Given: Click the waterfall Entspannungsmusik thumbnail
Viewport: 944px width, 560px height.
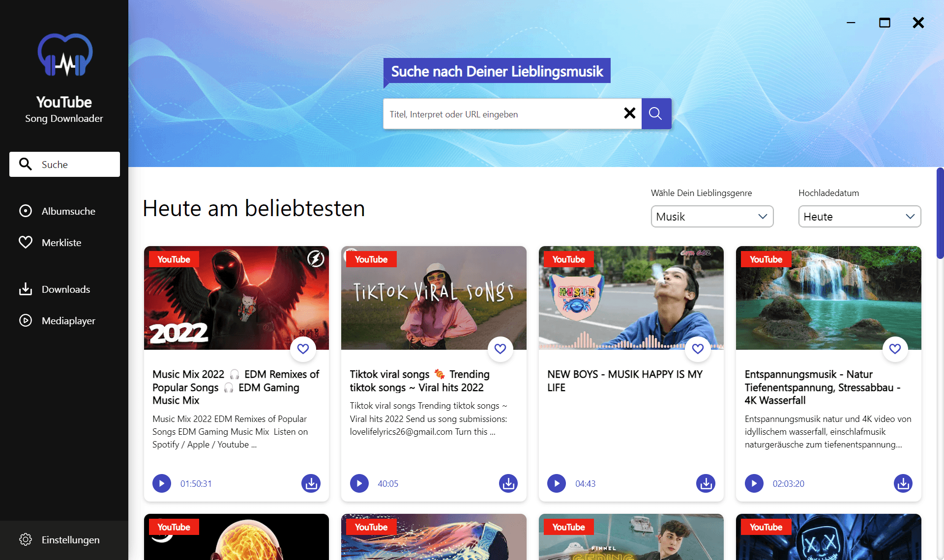Looking at the screenshot, I should click(828, 298).
